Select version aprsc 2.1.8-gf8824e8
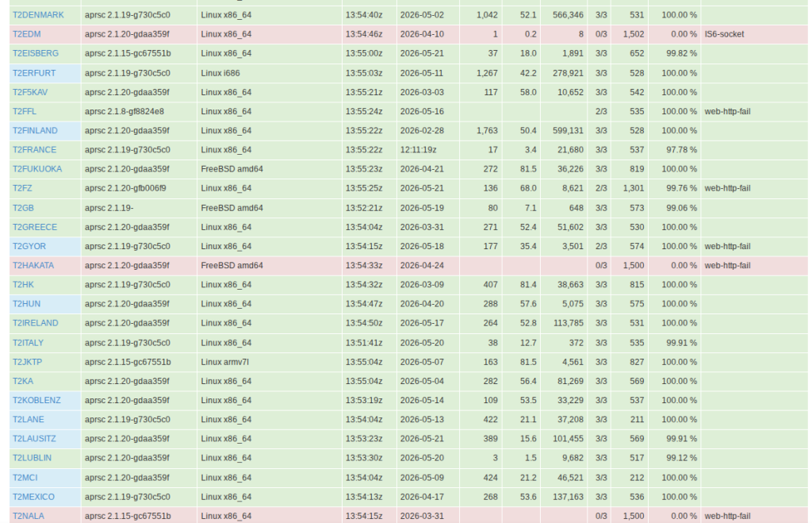 [x=124, y=111]
